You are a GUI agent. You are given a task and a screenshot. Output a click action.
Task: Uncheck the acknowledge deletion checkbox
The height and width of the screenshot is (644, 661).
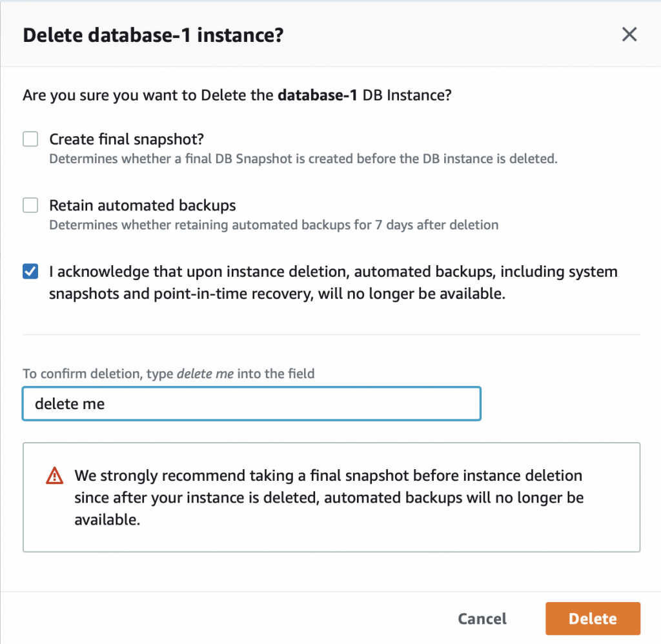tap(30, 272)
